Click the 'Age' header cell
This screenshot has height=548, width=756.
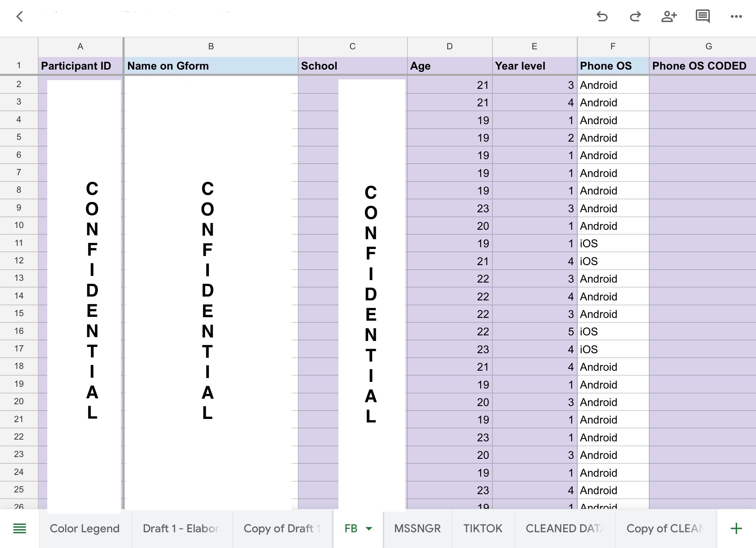[x=450, y=66]
